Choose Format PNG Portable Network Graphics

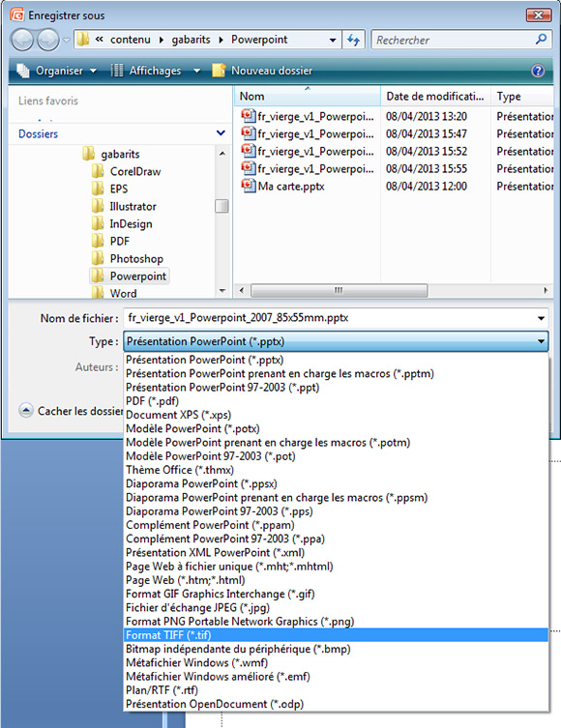click(x=336, y=622)
